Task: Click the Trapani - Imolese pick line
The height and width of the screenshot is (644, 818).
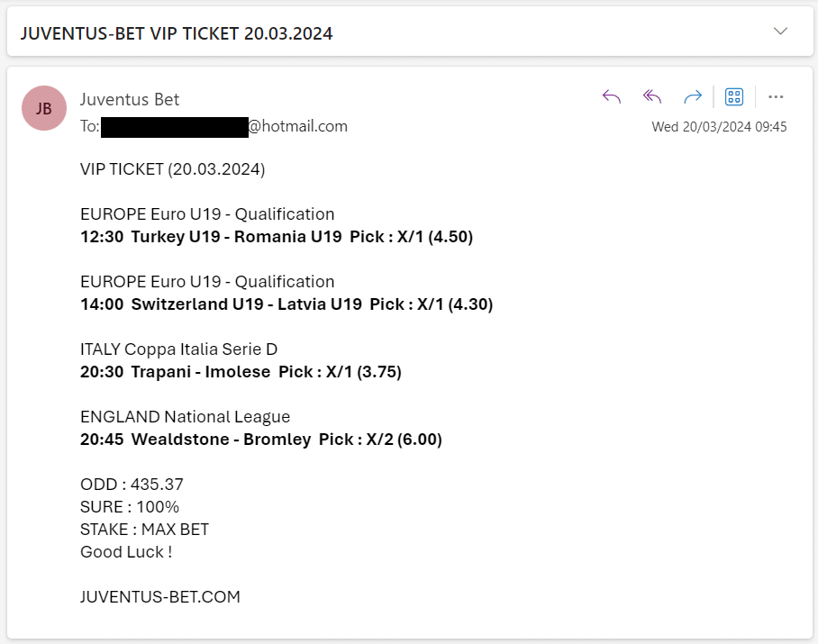Action: coord(241,372)
